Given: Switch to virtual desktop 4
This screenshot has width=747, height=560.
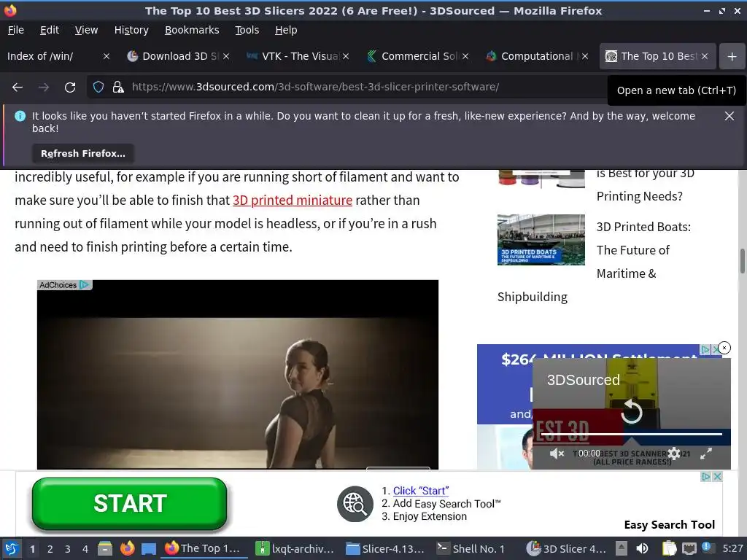Looking at the screenshot, I should point(85,549).
